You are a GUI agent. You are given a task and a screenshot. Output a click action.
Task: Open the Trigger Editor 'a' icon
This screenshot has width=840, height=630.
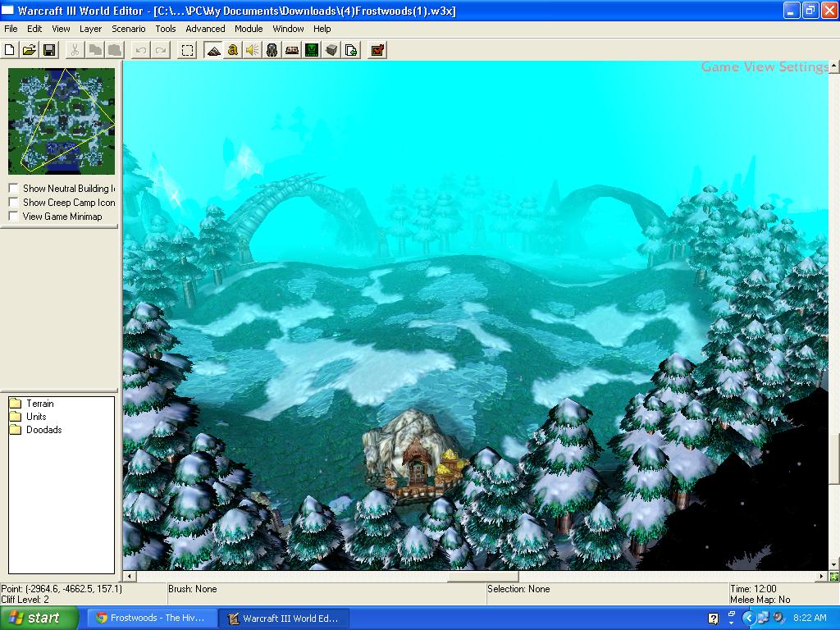click(232, 50)
